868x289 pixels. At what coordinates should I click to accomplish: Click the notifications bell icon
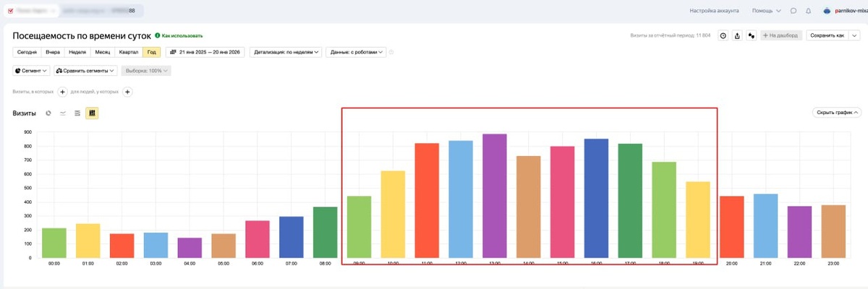(x=808, y=11)
